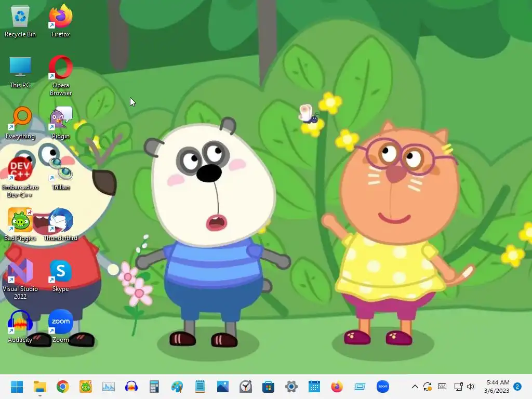Select the Zoom desktop shortcut
532x399 pixels.
pyautogui.click(x=60, y=327)
